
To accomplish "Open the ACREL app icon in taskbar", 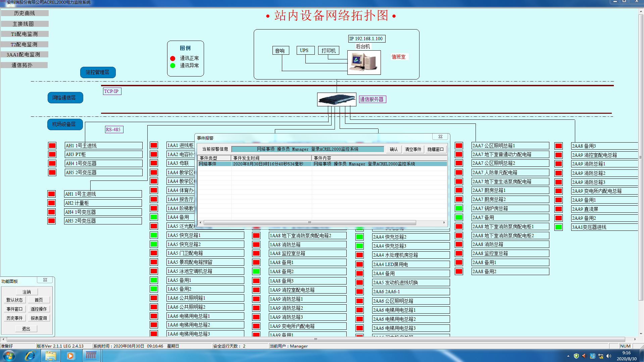I will (x=91, y=355).
